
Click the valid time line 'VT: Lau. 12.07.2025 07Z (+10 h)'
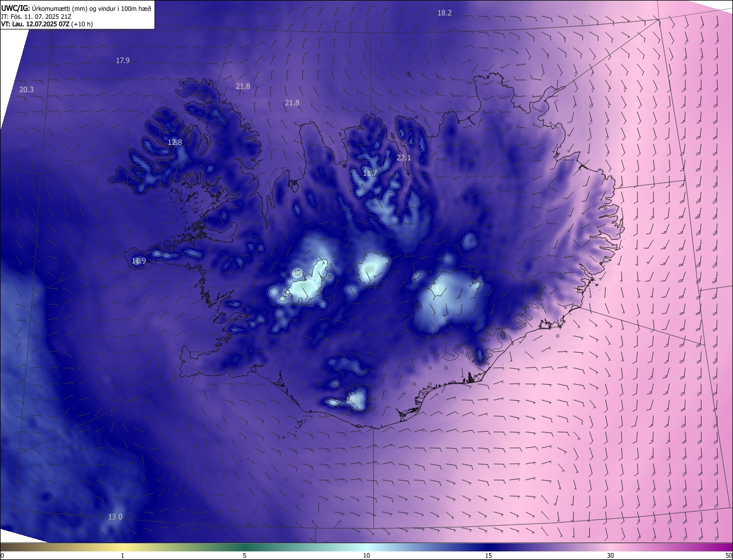coord(47,24)
